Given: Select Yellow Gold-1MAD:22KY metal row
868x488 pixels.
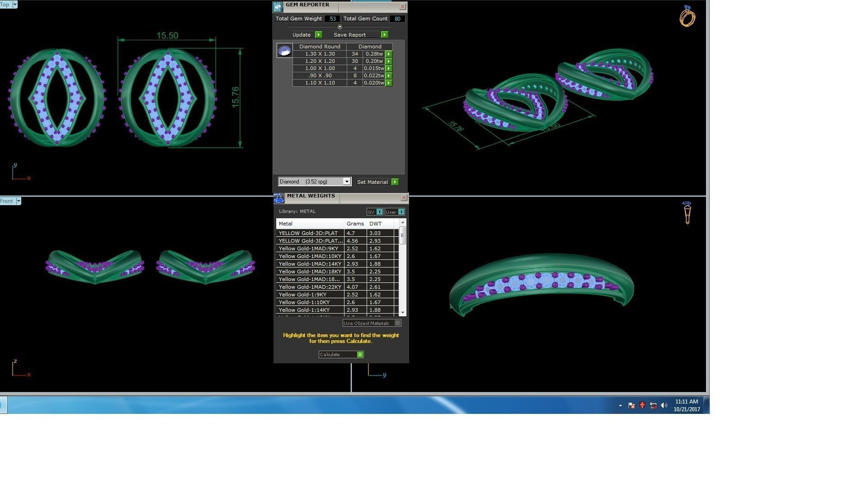Looking at the screenshot, I should (310, 287).
